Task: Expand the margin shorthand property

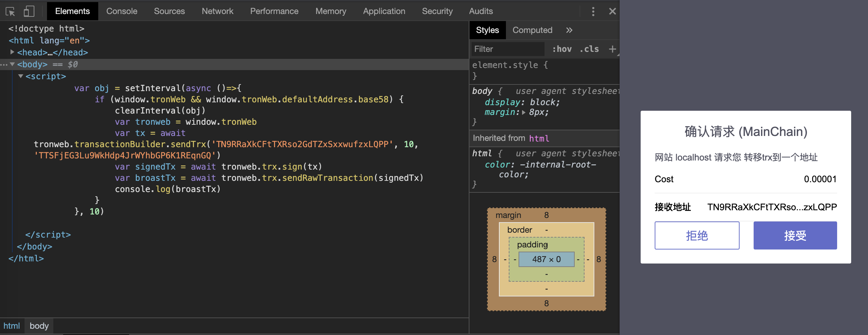Action: pyautogui.click(x=524, y=112)
